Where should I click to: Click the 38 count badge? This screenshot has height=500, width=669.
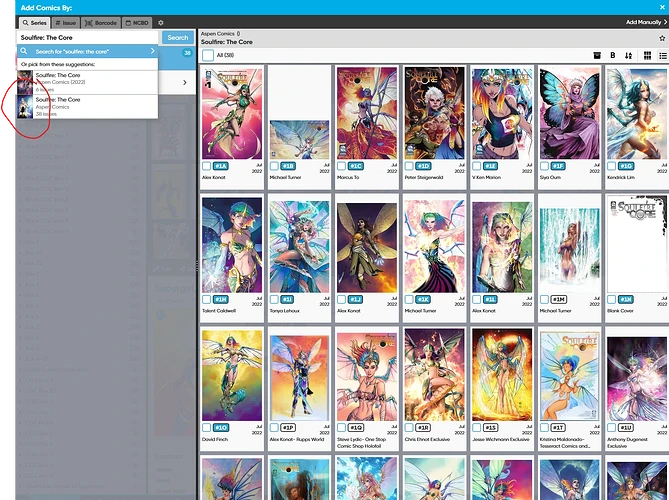coord(187,53)
